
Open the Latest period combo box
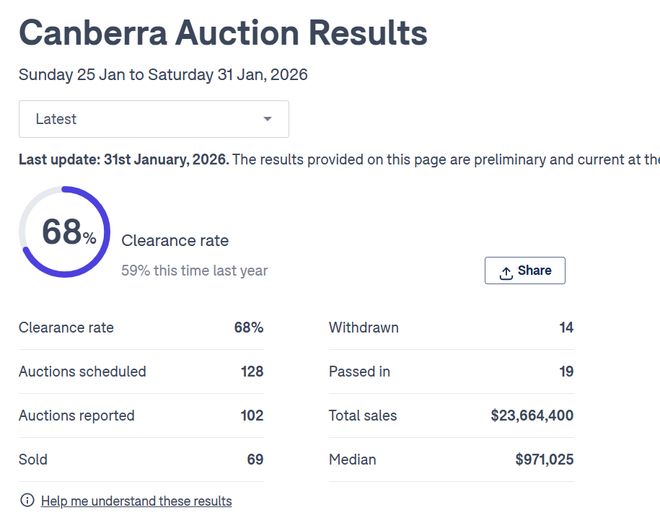[x=153, y=119]
